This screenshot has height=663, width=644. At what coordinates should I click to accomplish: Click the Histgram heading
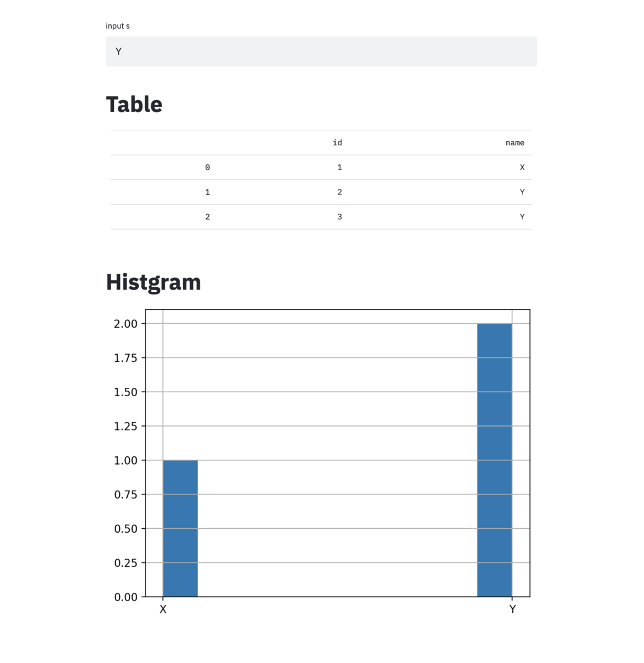pyautogui.click(x=154, y=282)
